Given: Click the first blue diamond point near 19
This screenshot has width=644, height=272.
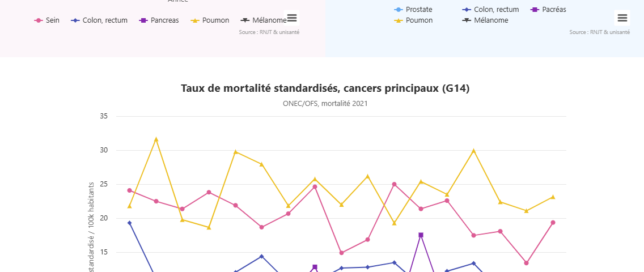Looking at the screenshot, I should 130,223.
